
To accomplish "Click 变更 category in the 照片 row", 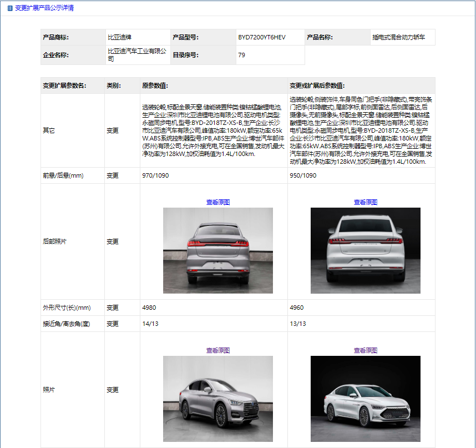I will tap(112, 390).
